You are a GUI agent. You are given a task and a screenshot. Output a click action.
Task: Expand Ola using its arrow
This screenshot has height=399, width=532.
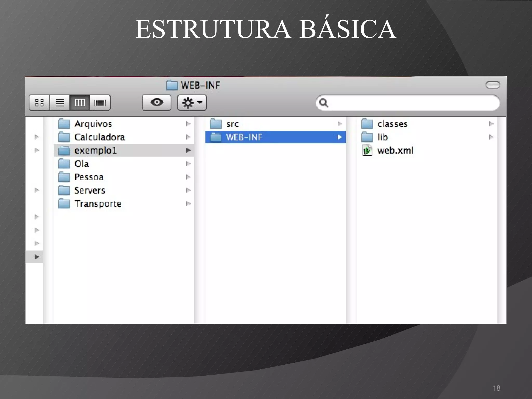188,164
